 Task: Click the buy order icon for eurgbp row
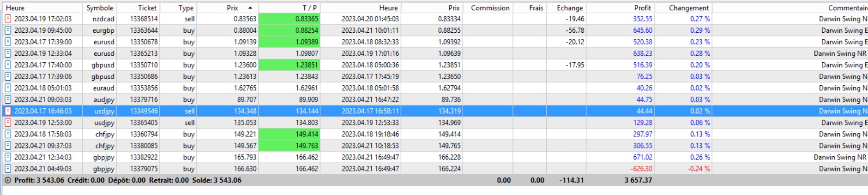click(8, 30)
